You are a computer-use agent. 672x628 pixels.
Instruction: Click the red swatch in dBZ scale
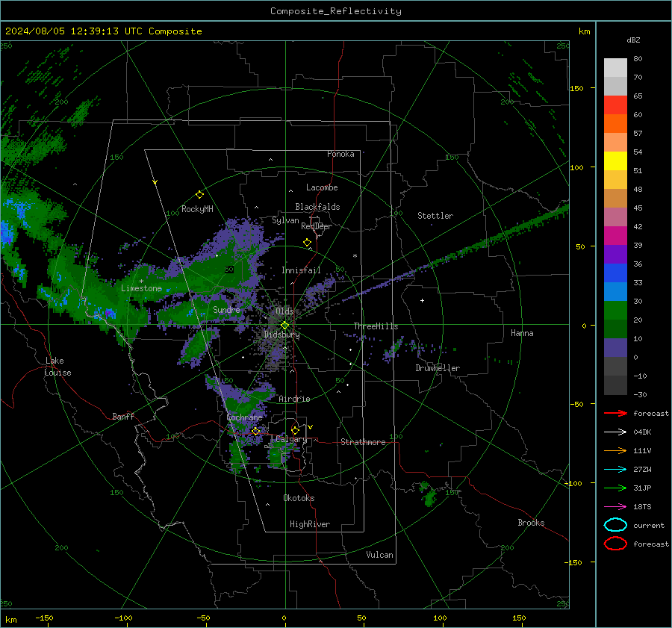point(615,105)
